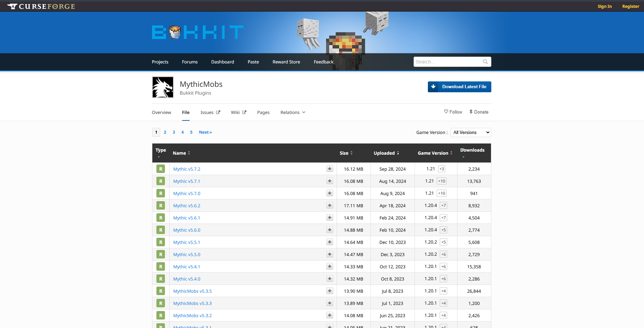Expand the +4 versions for MythicMobs v5.3.5

coord(443,291)
